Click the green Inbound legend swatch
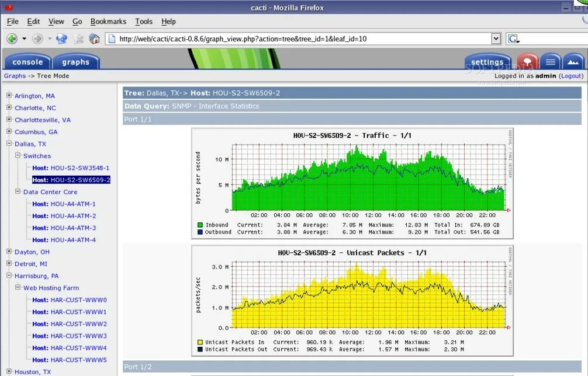588x376 pixels. click(200, 225)
